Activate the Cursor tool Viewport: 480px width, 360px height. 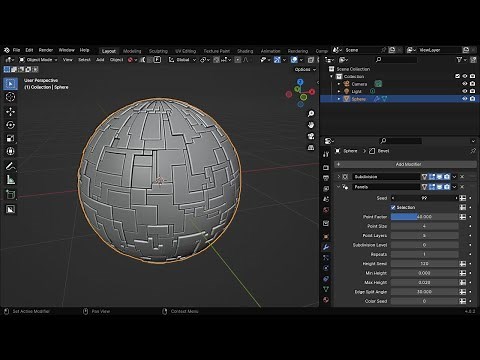[x=10, y=97]
